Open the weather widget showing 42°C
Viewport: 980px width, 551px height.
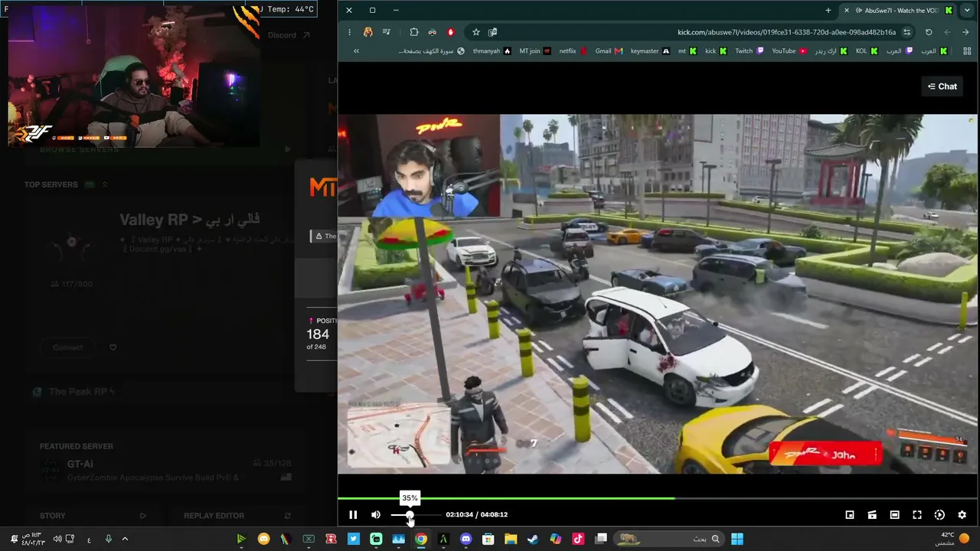pos(952,539)
